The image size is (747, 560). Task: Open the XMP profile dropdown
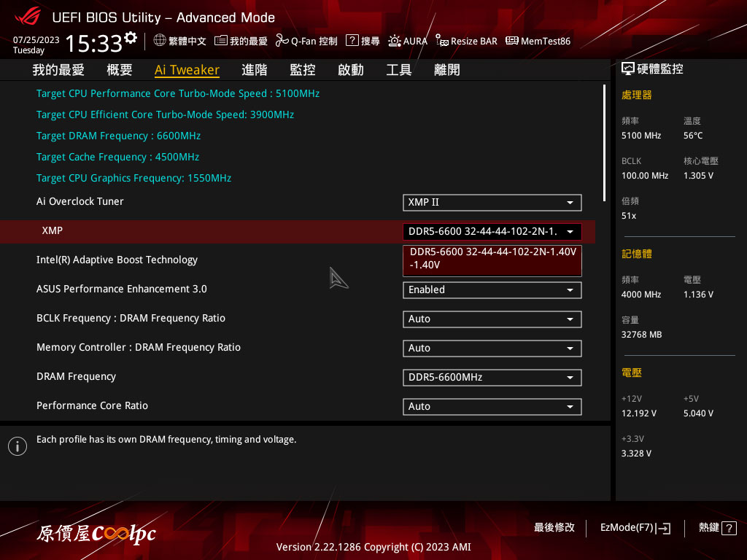pyautogui.click(x=492, y=231)
